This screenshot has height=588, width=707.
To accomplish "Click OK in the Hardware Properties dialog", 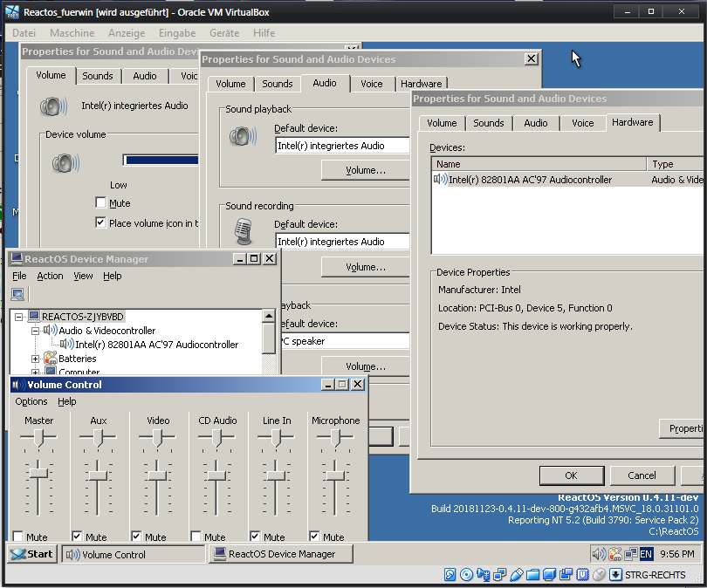I will pos(572,475).
